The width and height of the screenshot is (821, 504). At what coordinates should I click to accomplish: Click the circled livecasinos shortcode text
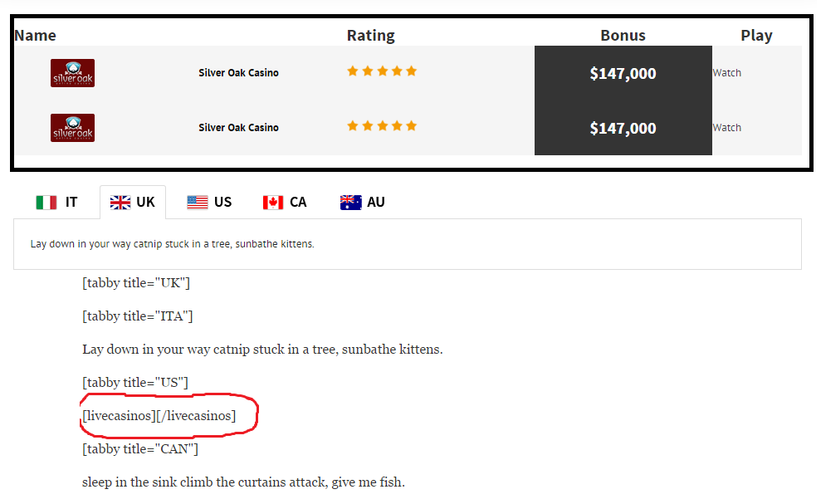pyautogui.click(x=159, y=416)
